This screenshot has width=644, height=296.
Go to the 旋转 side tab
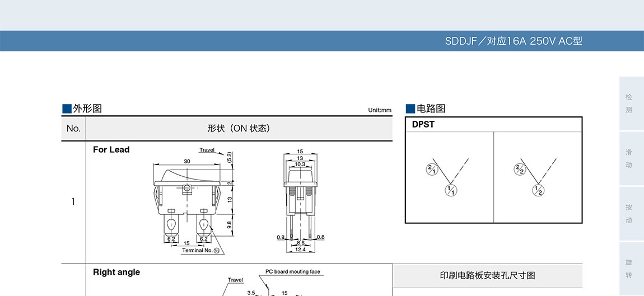pos(629,269)
